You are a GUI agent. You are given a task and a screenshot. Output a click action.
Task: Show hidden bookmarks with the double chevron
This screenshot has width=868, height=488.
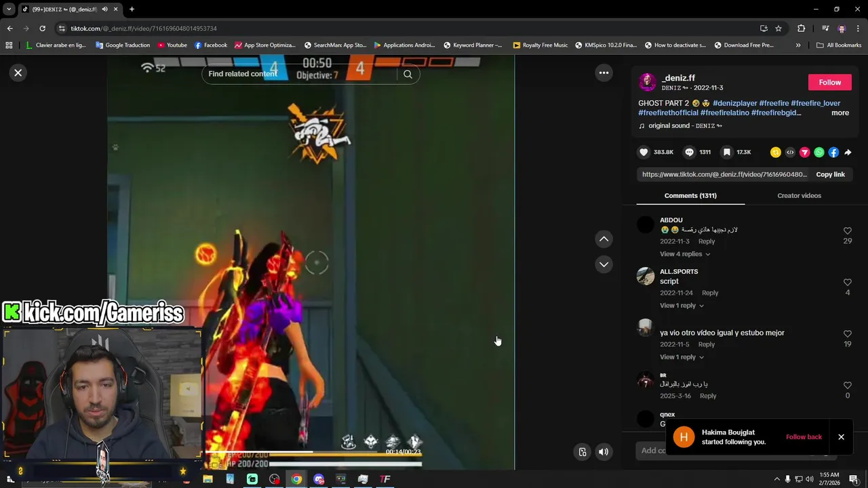(798, 45)
